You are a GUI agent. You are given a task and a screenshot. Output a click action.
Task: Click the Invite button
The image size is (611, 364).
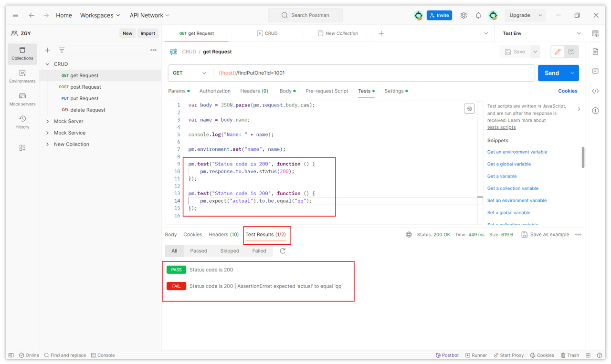click(x=439, y=15)
